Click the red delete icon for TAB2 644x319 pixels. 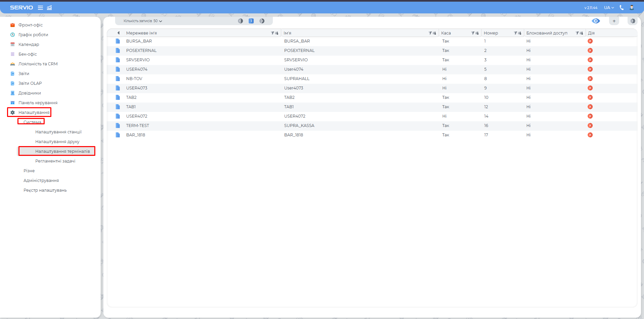[590, 98]
